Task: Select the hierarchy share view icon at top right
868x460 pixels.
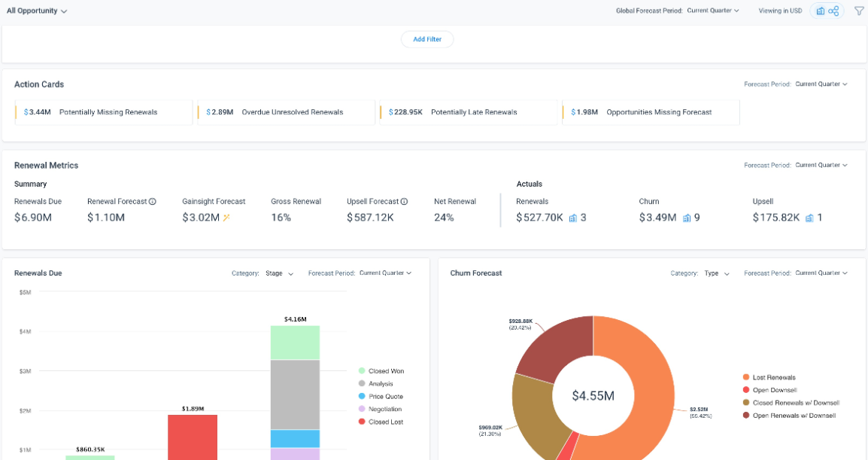Action: [833, 11]
